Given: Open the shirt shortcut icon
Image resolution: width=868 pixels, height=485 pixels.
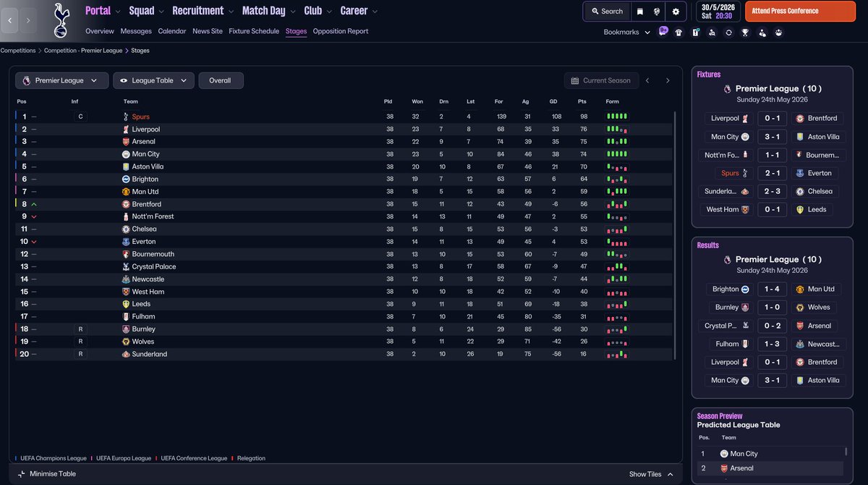Looking at the screenshot, I should [x=678, y=33].
